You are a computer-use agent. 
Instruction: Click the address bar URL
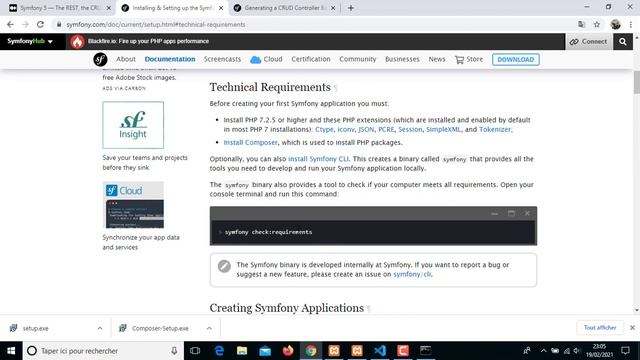point(156,24)
